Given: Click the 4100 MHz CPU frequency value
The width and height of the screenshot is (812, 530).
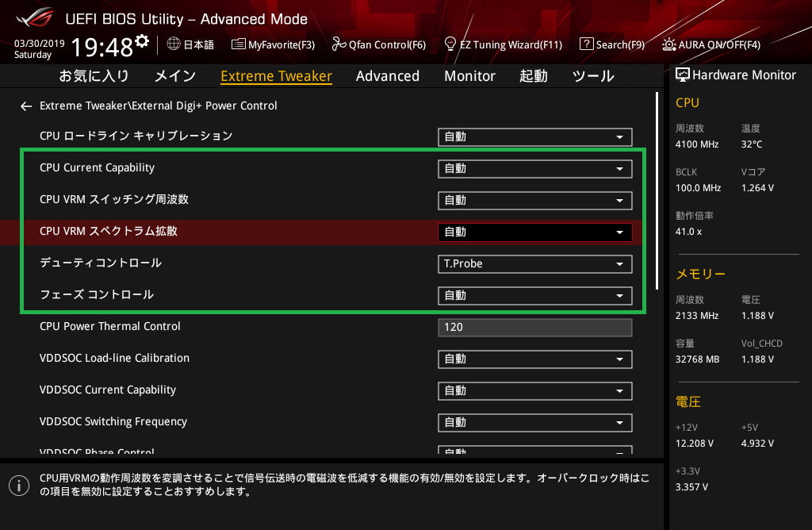Looking at the screenshot, I should (x=696, y=144).
